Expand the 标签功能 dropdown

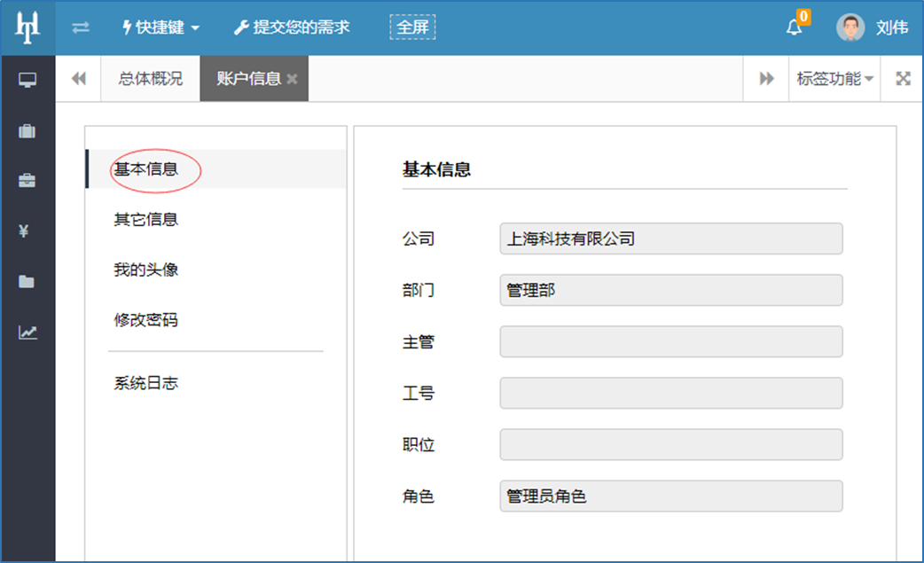[x=834, y=78]
